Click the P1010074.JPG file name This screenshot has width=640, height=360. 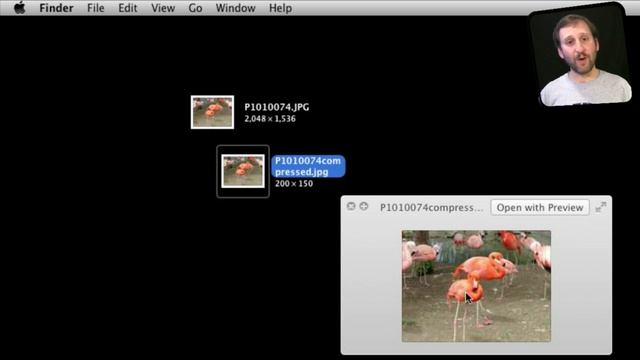pyautogui.click(x=277, y=107)
